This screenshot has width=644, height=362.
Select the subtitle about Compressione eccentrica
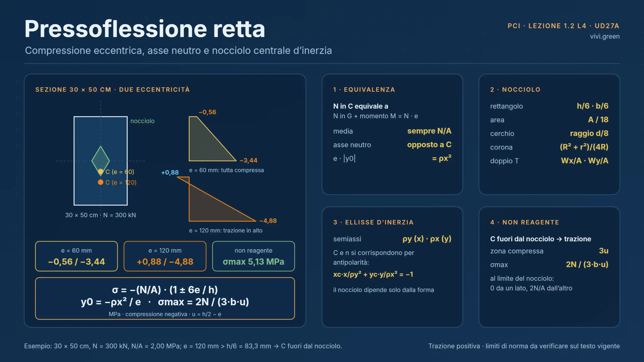(x=178, y=51)
